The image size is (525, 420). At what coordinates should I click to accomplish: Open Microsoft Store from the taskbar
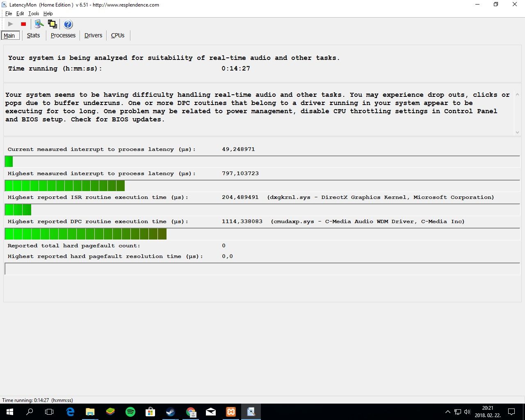click(x=151, y=412)
